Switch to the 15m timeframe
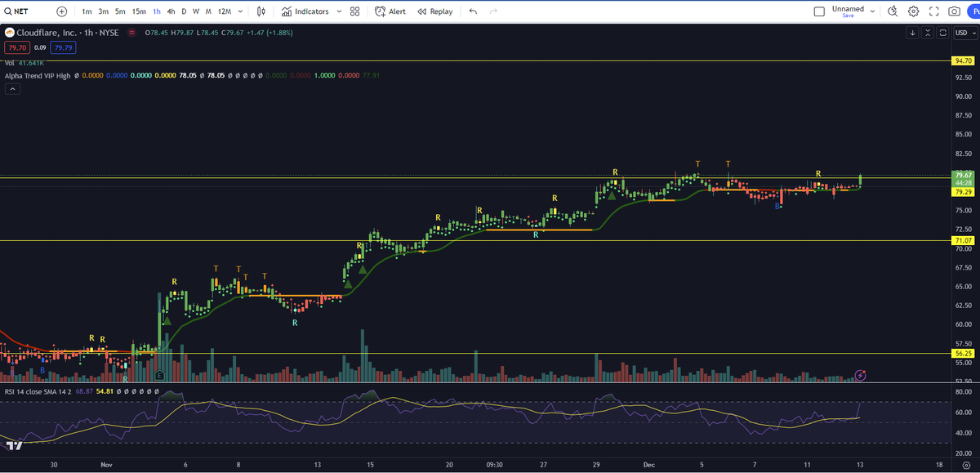The width and height of the screenshot is (980, 473). coord(139,11)
